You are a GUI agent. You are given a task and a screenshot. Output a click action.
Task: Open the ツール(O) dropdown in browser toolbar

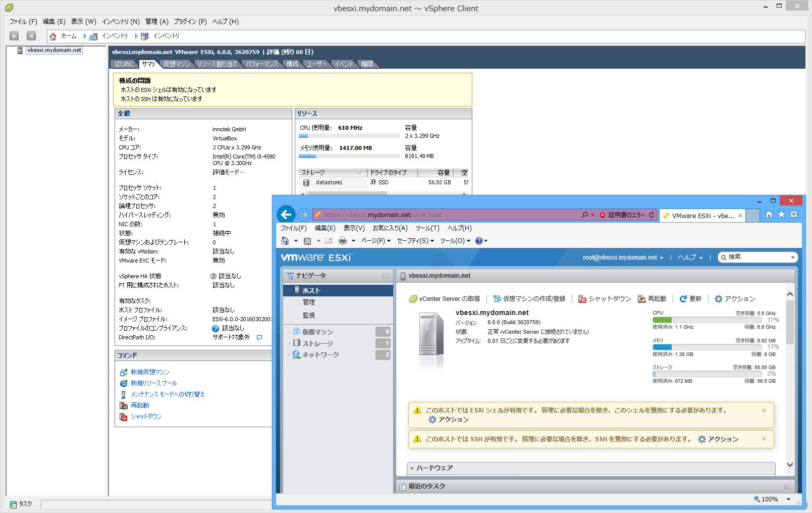pyautogui.click(x=455, y=241)
